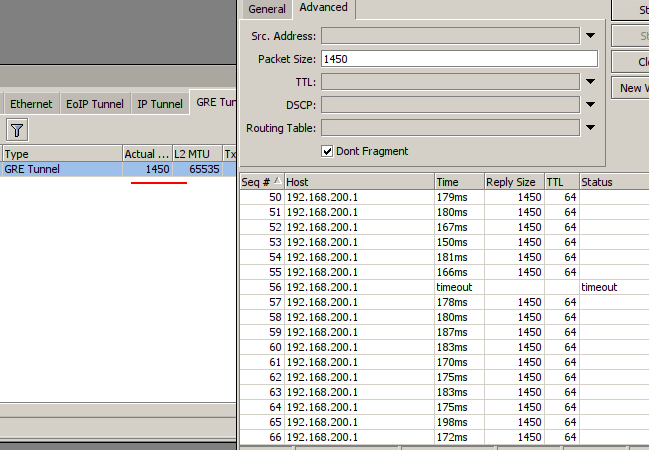The image size is (649, 450).
Task: Click the TTL input field in Advanced
Action: pyautogui.click(x=450, y=82)
